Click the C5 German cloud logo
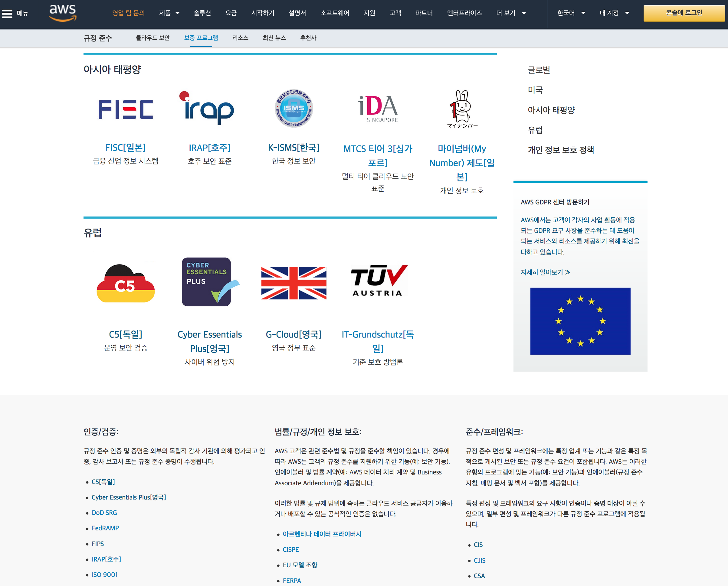728x586 pixels. [x=126, y=283]
